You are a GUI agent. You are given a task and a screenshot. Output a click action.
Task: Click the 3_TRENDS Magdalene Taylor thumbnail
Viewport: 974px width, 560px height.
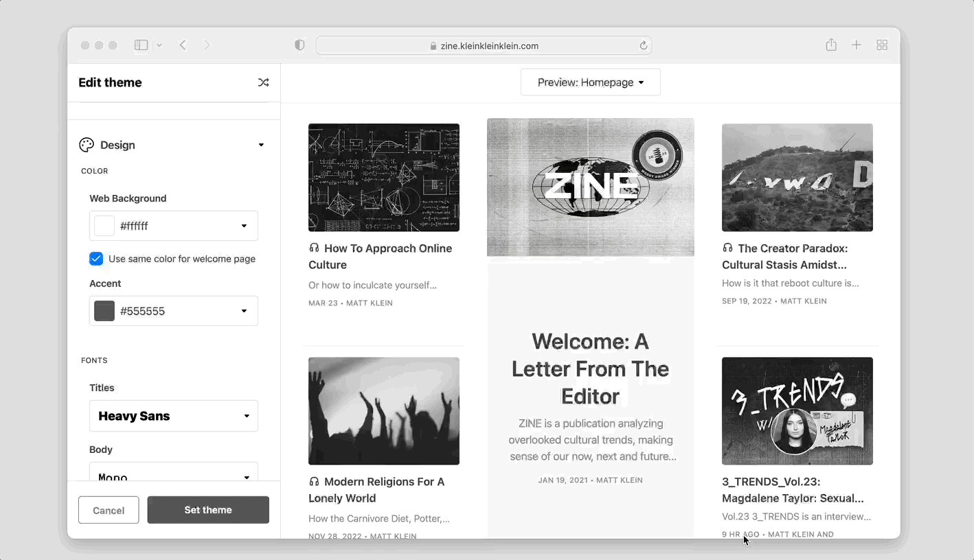797,410
